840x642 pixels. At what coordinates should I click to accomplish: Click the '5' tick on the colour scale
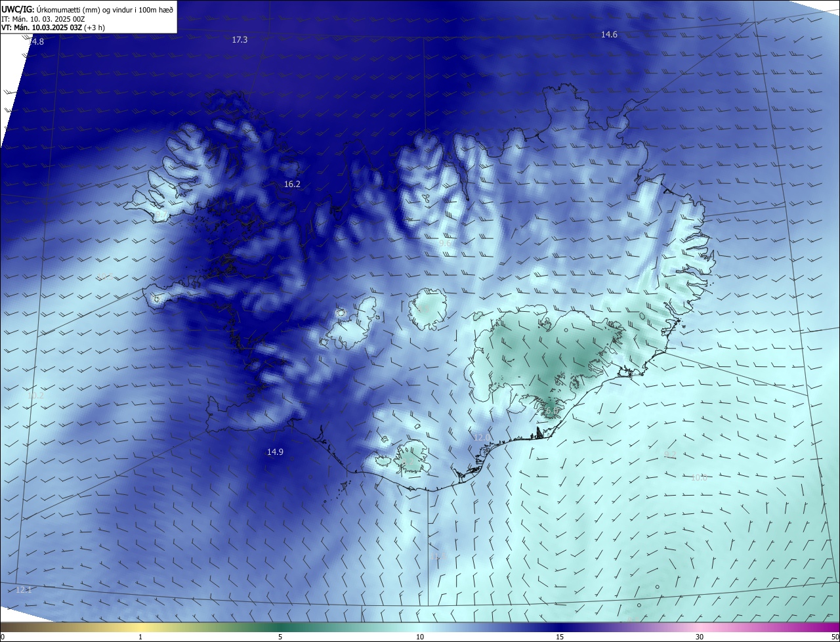point(280,637)
